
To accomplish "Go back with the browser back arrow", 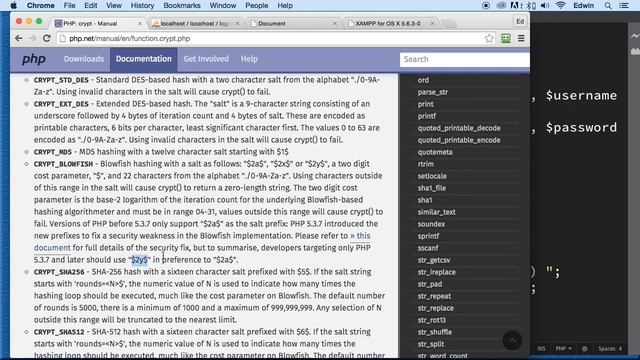I will (x=18, y=38).
